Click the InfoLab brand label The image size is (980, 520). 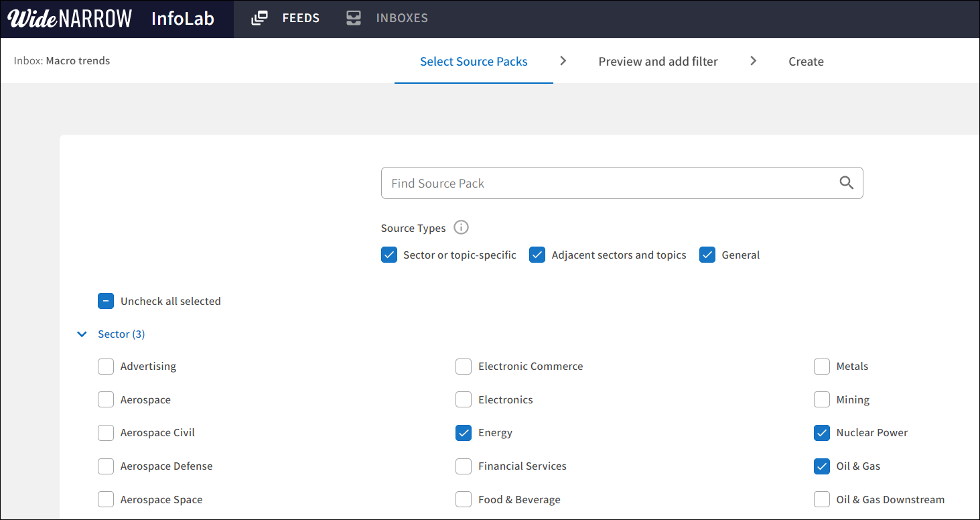(182, 18)
